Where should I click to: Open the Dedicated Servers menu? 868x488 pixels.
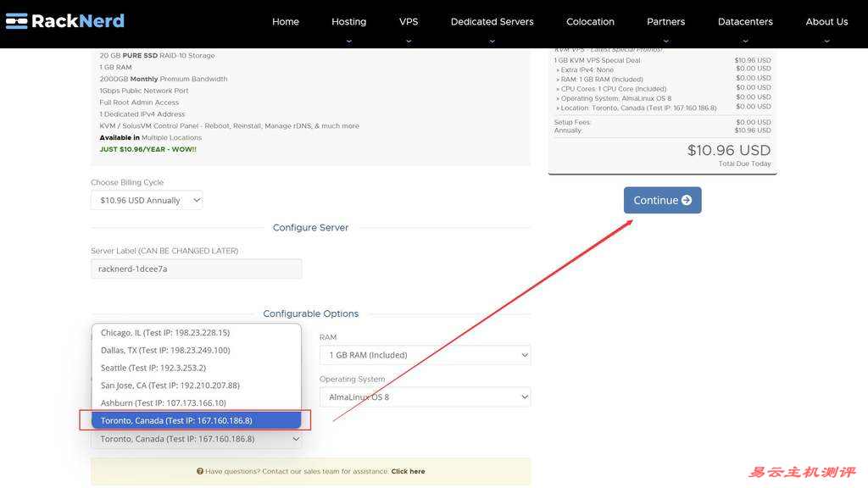click(x=492, y=21)
